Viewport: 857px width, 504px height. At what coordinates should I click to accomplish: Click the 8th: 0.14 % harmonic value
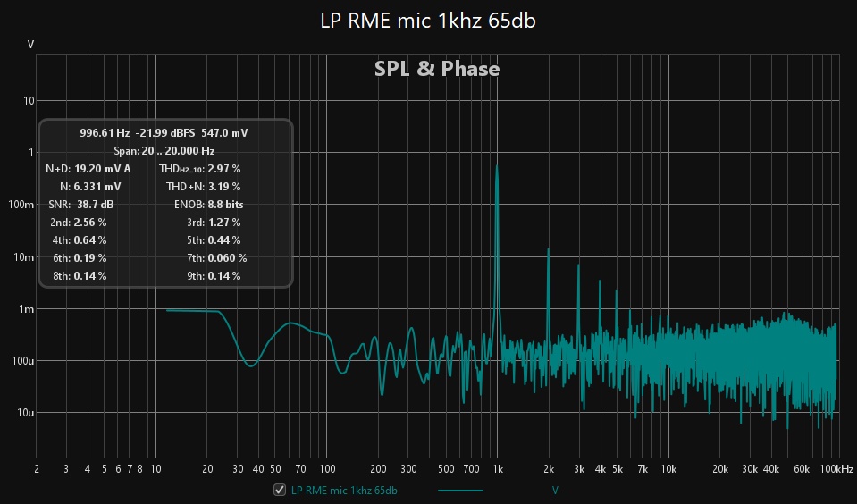coord(80,276)
